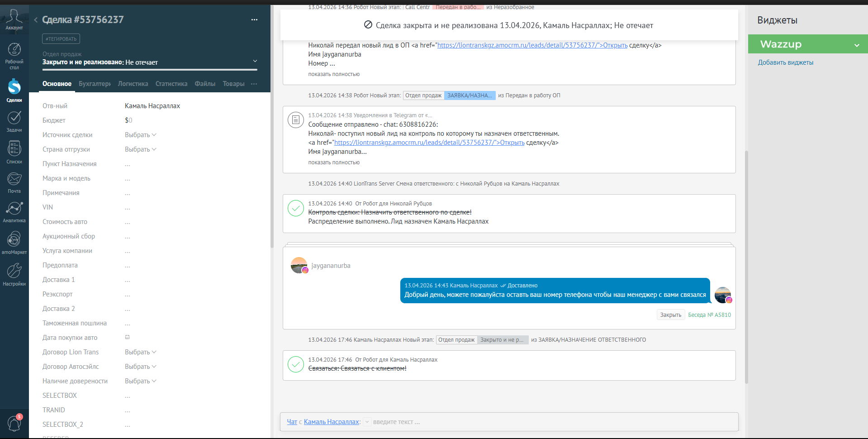Open the lead link in Telegram notification
This screenshot has height=439, width=868.
pyautogui.click(x=429, y=143)
